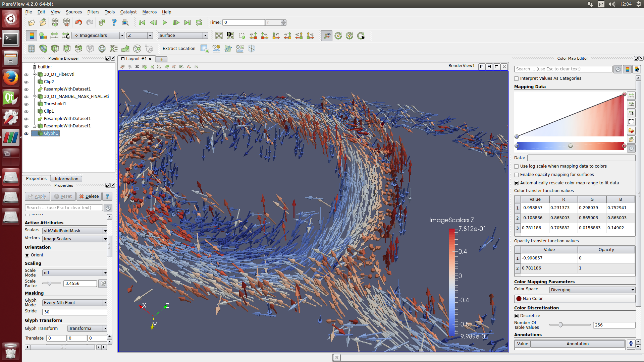Click the Apply button
The image size is (644, 362).
[37, 196]
